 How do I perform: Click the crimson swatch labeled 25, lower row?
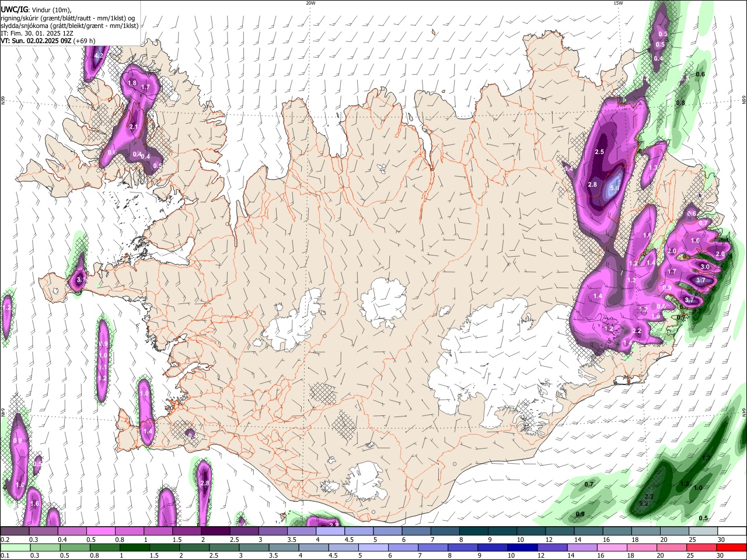[x=701, y=548]
